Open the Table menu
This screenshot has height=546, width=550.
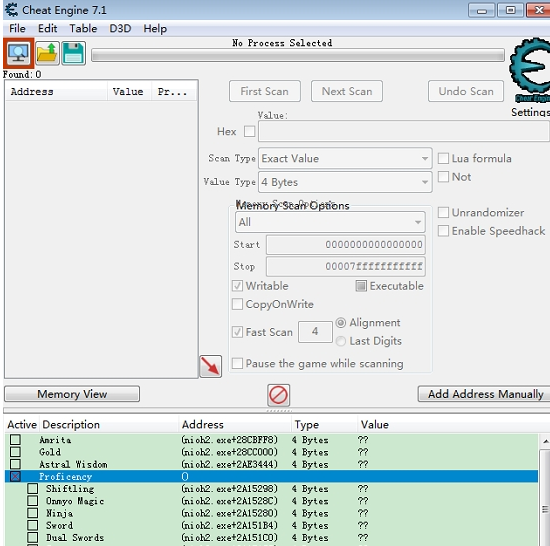[83, 28]
